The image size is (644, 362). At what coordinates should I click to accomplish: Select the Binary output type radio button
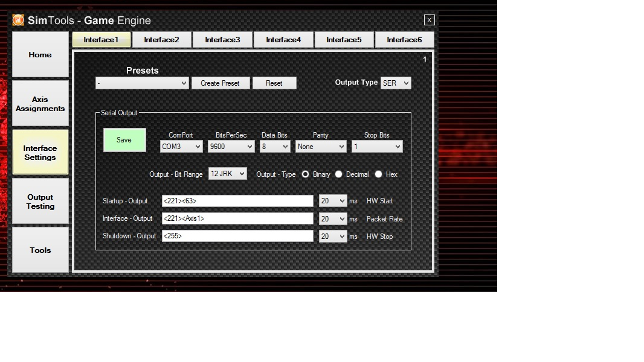(x=306, y=174)
